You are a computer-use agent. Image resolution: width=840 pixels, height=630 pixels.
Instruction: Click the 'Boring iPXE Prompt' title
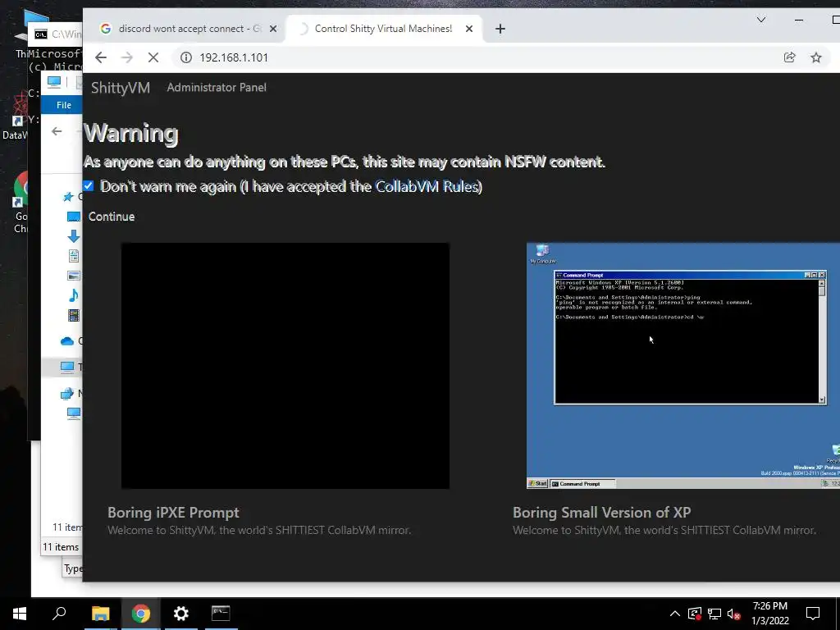click(174, 513)
